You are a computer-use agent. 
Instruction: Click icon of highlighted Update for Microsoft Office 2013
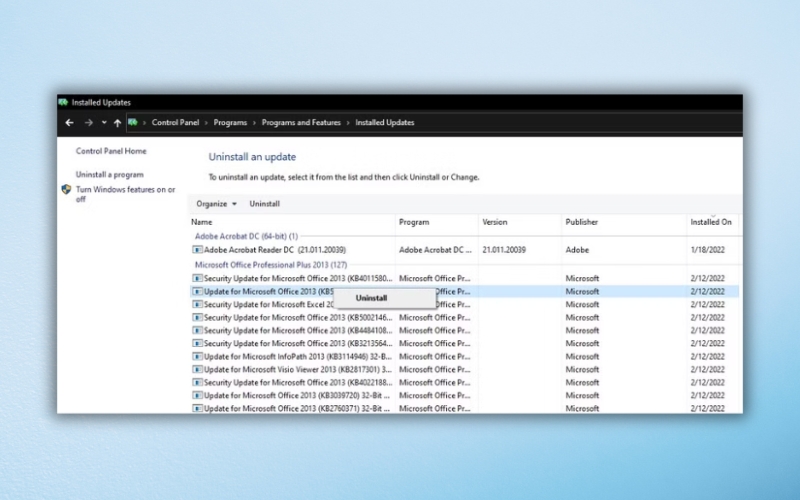(197, 291)
